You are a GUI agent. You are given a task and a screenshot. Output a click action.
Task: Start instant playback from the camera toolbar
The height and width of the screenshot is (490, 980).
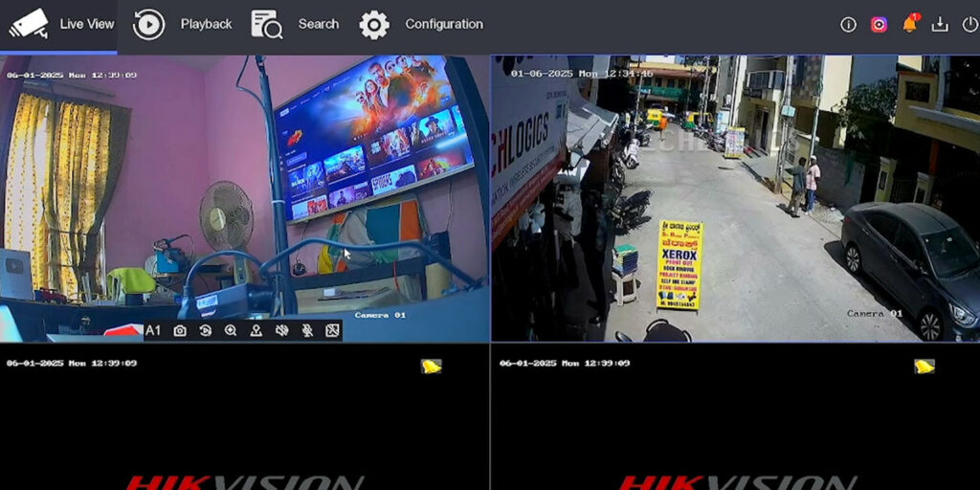pos(205,331)
